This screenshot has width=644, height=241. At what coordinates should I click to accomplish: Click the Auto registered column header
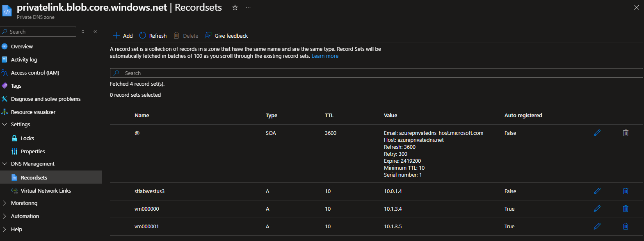coord(523,115)
